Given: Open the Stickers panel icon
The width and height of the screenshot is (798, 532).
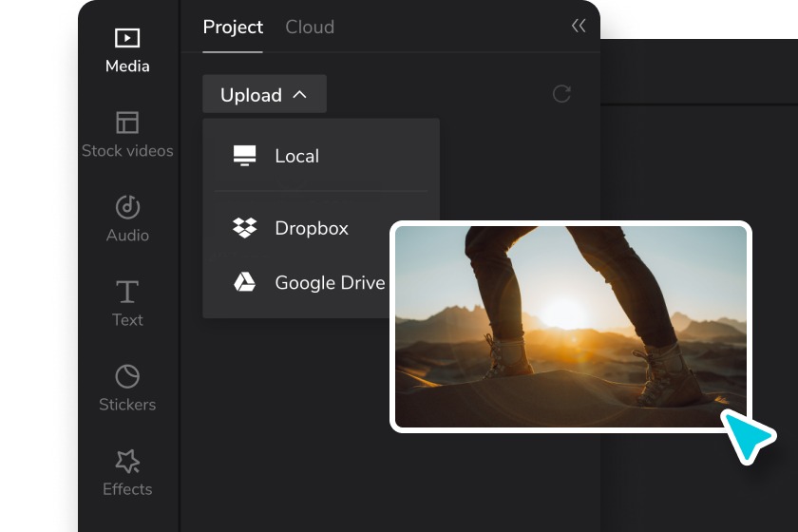Looking at the screenshot, I should click(x=127, y=376).
